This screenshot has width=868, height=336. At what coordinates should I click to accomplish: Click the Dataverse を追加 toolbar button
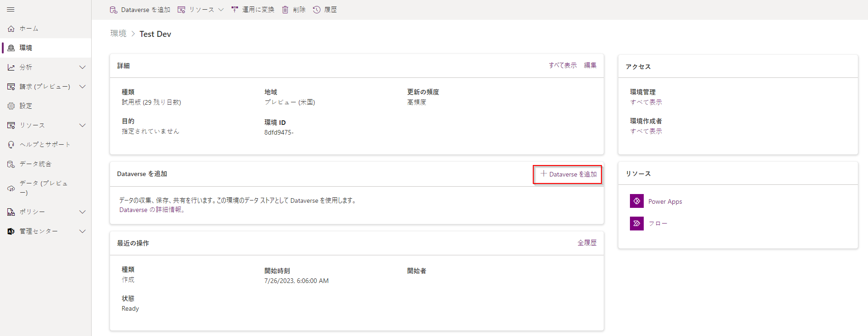[x=140, y=10]
